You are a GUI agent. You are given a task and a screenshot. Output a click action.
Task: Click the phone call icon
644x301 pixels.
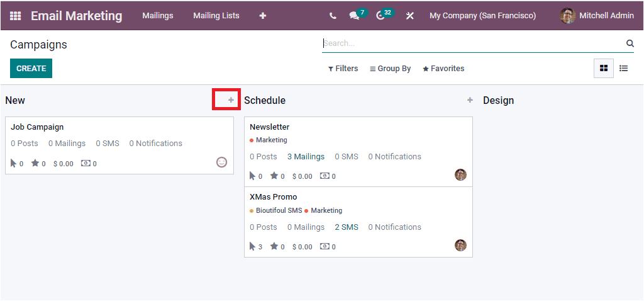[x=333, y=16]
